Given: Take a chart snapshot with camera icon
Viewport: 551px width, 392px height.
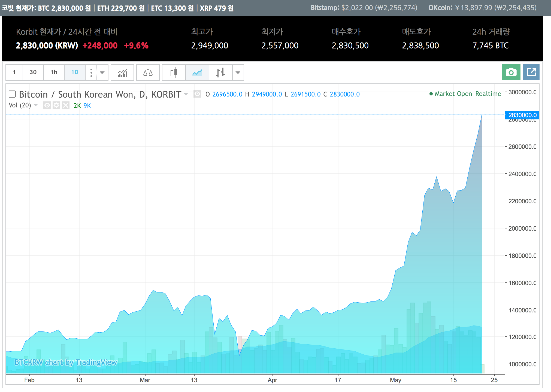Looking at the screenshot, I should 511,72.
